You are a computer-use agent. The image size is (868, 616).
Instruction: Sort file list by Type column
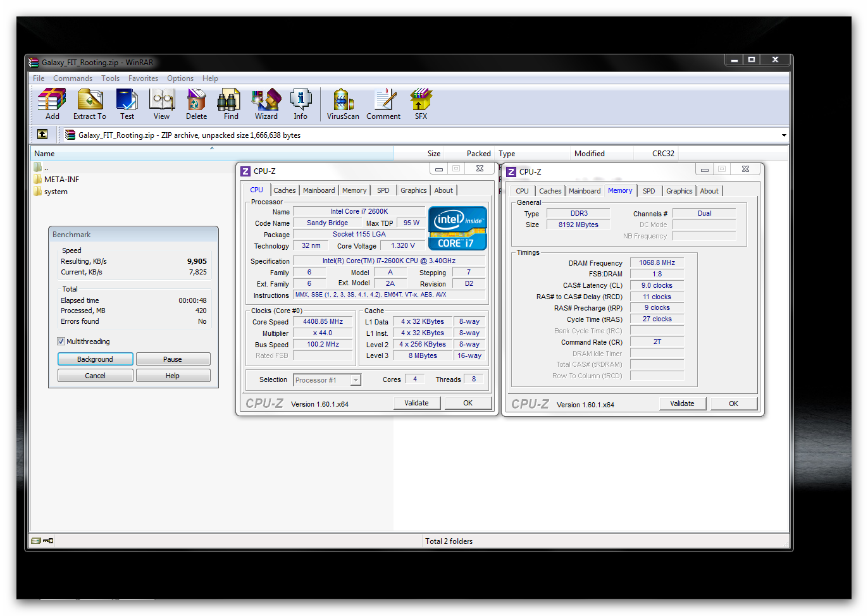533,154
